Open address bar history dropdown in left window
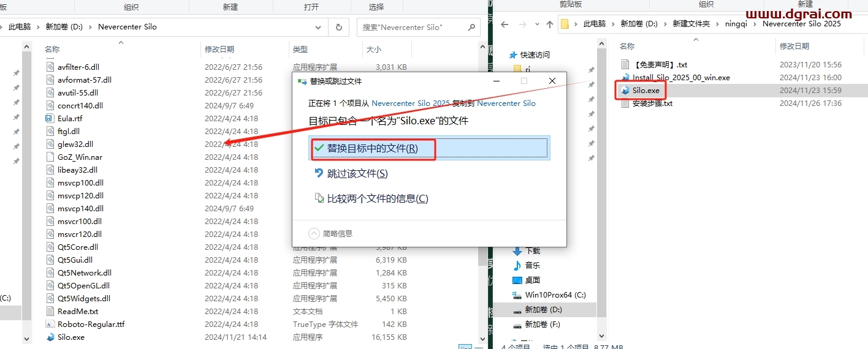This screenshot has height=349, width=868. point(318,27)
